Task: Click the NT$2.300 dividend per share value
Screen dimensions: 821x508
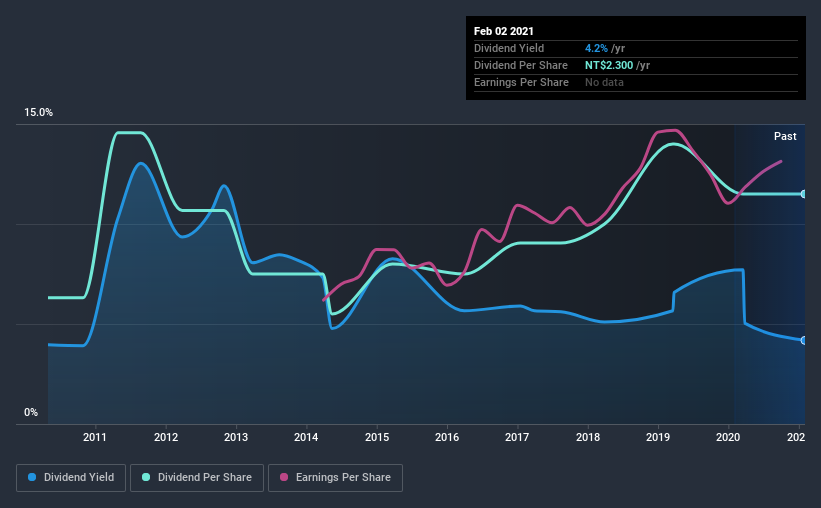Action: click(x=609, y=65)
